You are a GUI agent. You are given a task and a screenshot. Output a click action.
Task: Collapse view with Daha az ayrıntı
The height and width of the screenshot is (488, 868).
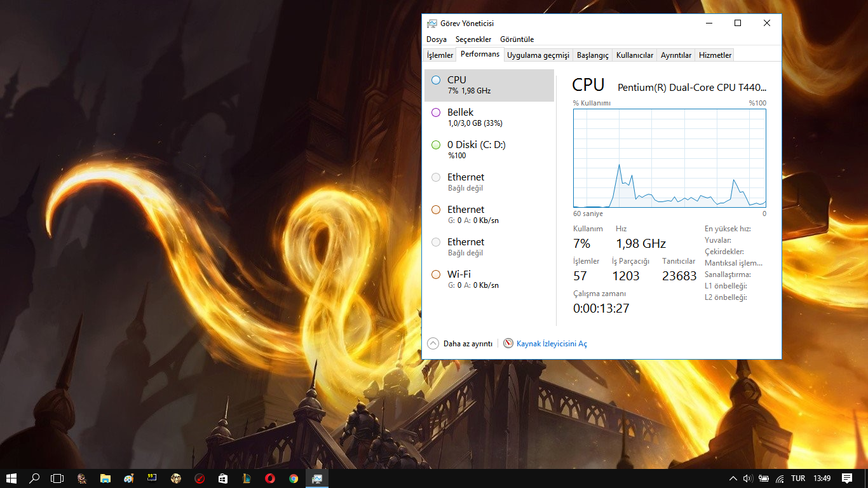461,344
